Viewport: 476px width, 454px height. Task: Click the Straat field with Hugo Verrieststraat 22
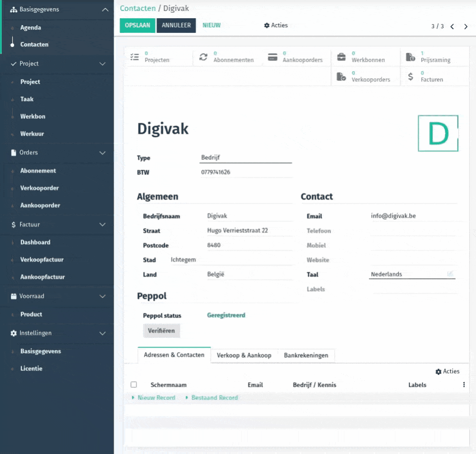[249, 231]
